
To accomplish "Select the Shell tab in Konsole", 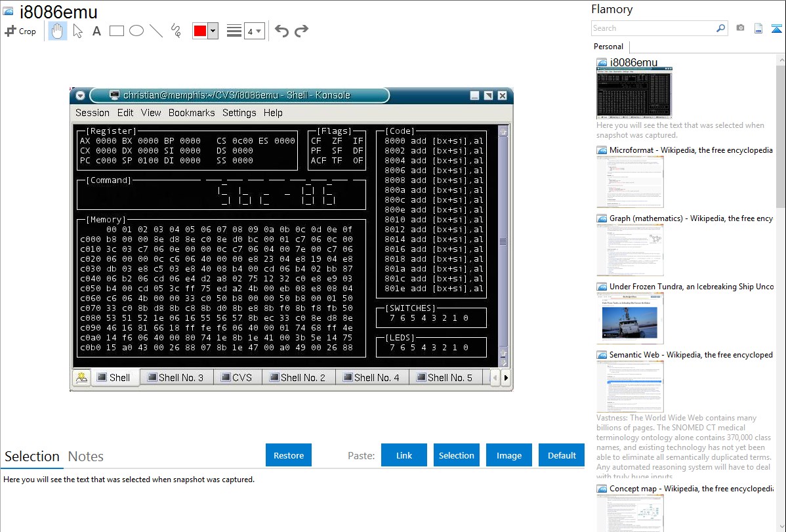I will [x=114, y=378].
